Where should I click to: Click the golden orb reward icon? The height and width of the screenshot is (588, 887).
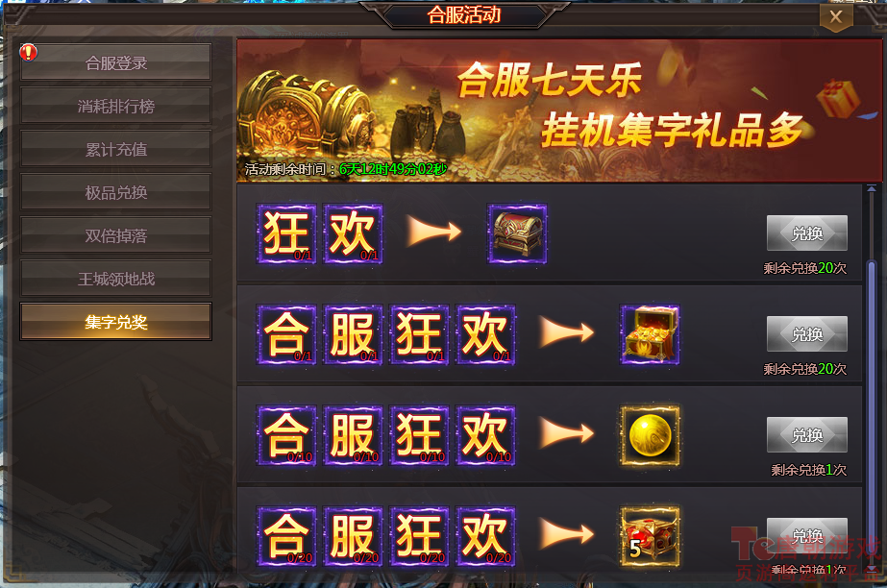pos(650,435)
